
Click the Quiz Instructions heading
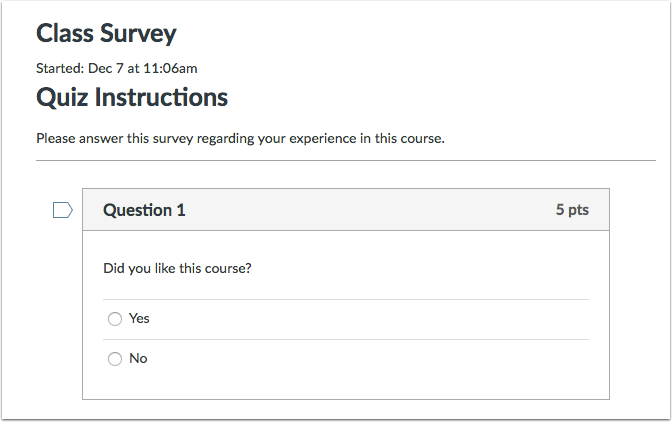(132, 97)
